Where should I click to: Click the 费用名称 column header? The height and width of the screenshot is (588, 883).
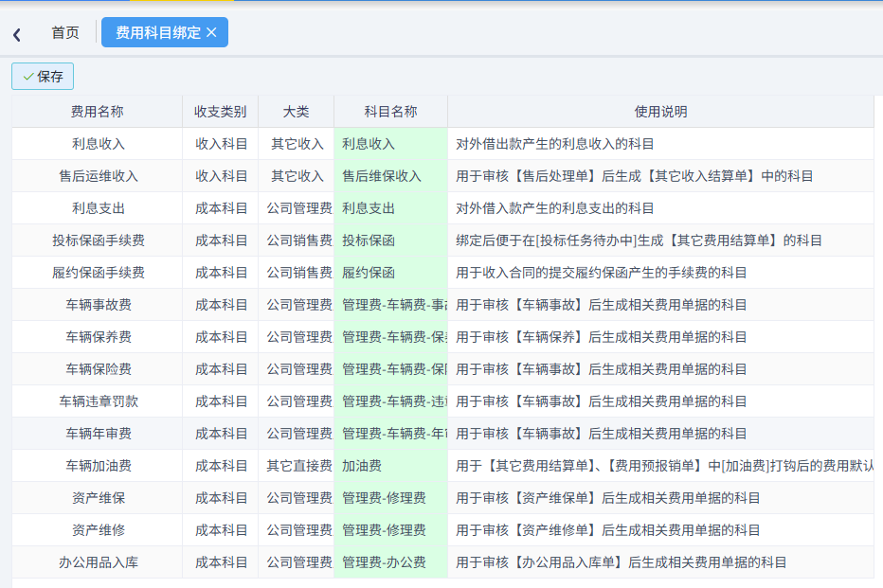[96, 111]
